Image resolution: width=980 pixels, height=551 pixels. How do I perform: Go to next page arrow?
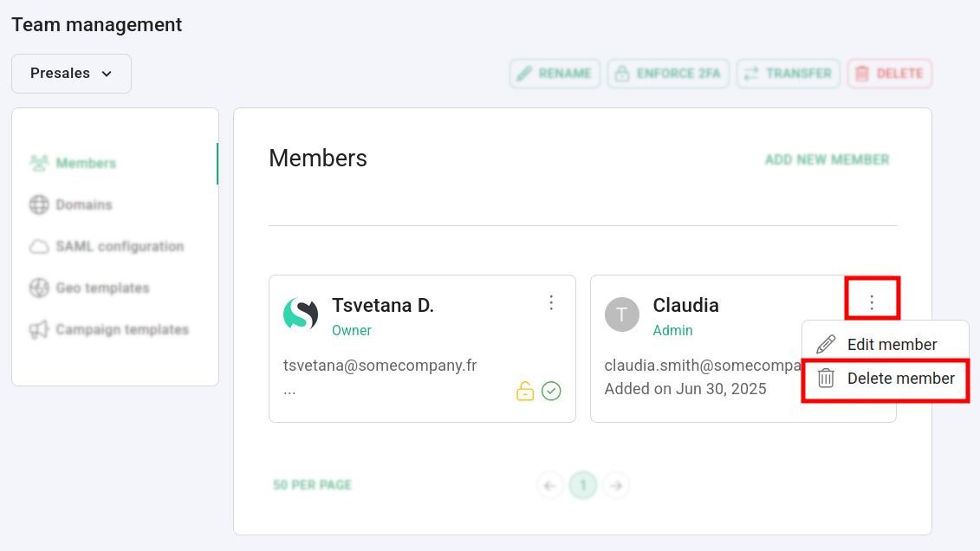pos(616,485)
